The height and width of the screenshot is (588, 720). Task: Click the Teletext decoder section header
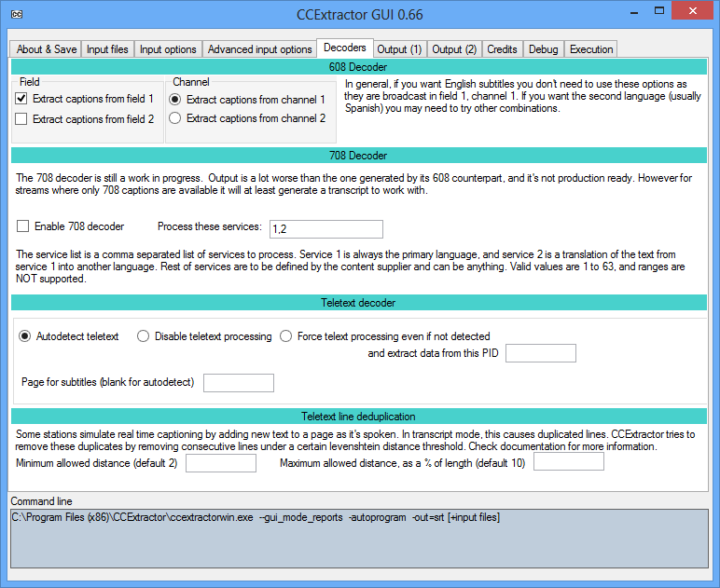pyautogui.click(x=359, y=303)
